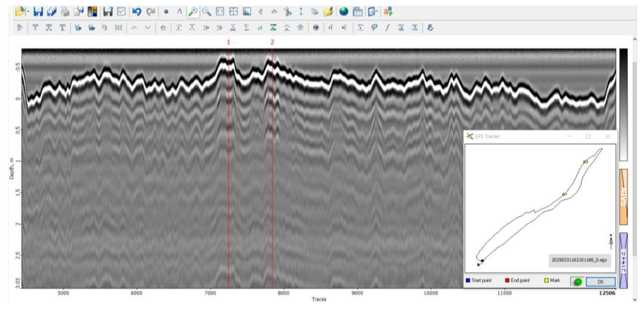Open the dropdown arrow beside open folder
This screenshot has height=310, width=644.
[28, 12]
